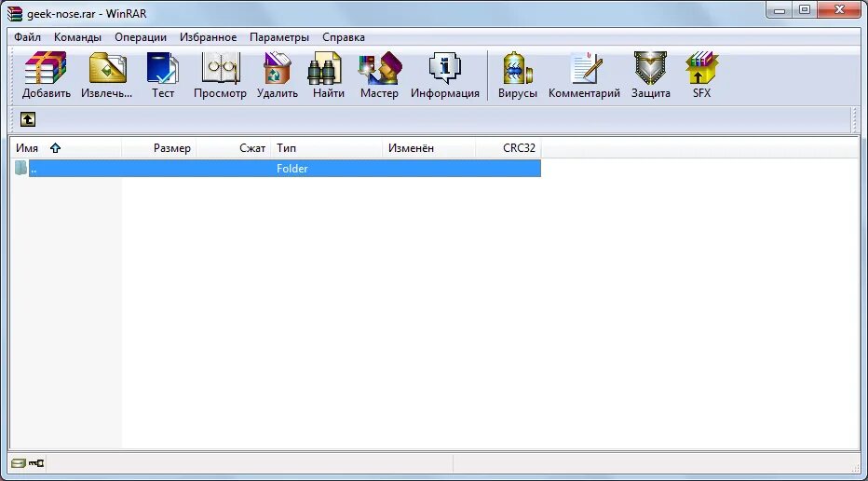Screen dimensions: 868x481
Task: Sort by Размер column header
Action: pyautogui.click(x=159, y=148)
